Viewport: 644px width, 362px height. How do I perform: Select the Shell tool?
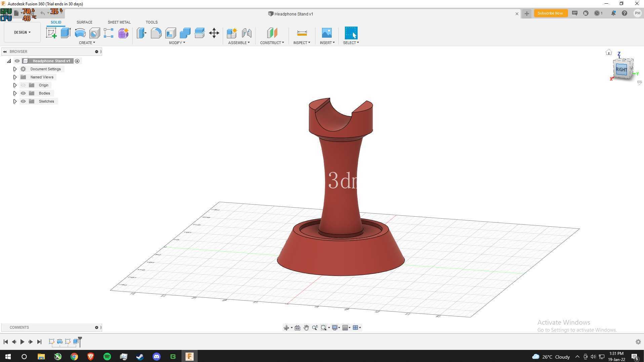coord(171,33)
